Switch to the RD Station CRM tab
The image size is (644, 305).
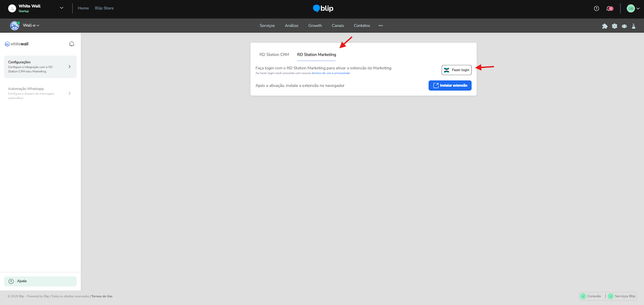(x=274, y=55)
